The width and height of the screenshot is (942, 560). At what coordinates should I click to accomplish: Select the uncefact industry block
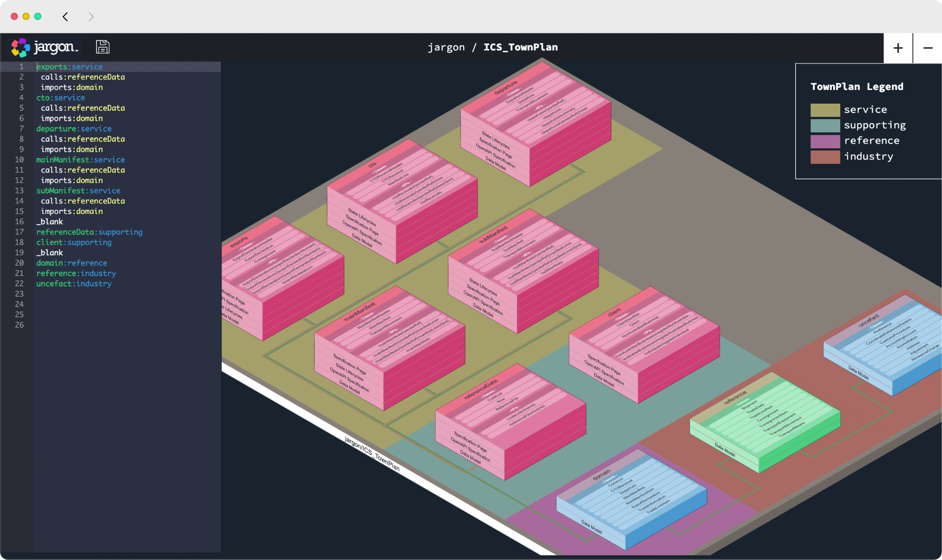click(x=883, y=345)
